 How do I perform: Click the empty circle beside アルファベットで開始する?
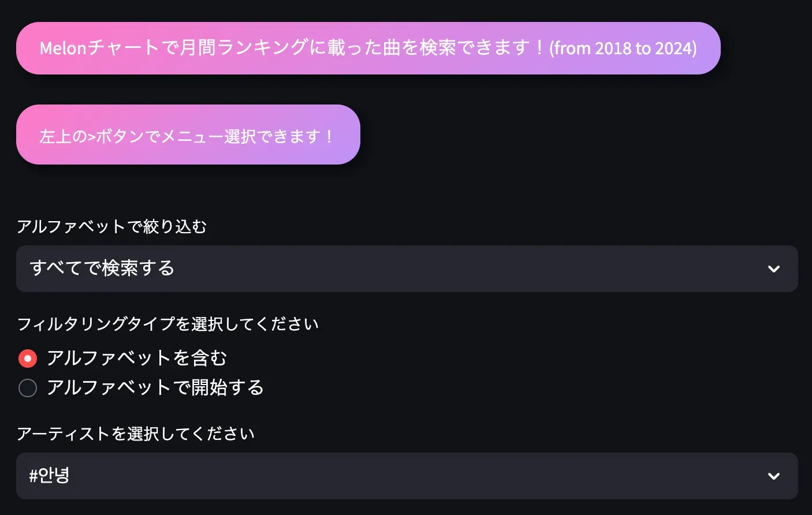click(28, 388)
